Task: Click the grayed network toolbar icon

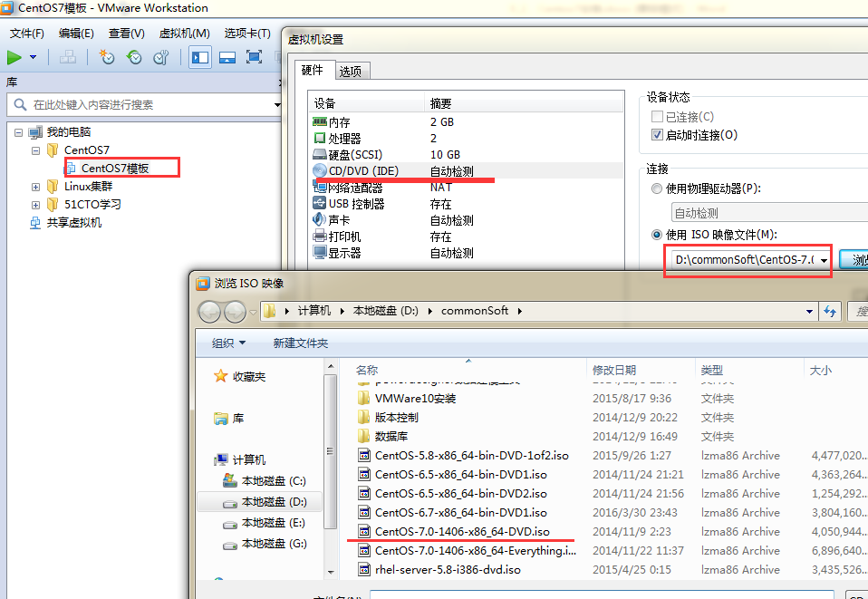Action: coord(68,57)
